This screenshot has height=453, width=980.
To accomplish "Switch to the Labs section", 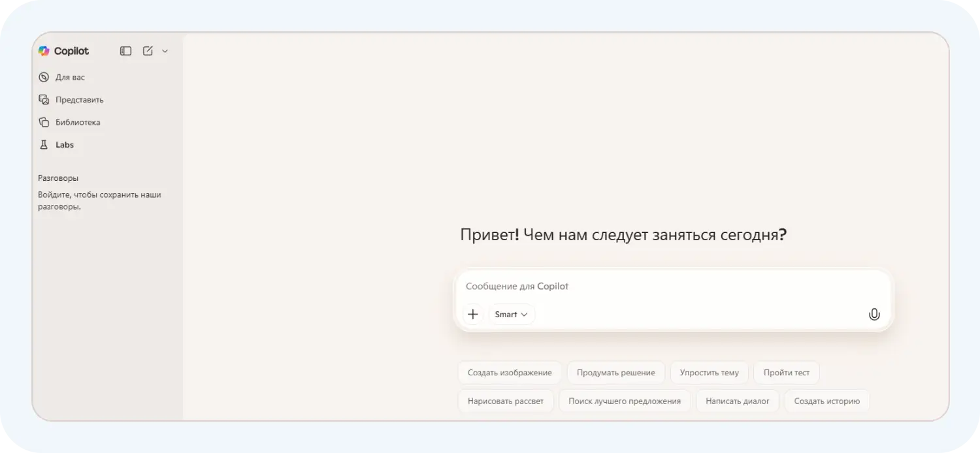I will tap(64, 144).
